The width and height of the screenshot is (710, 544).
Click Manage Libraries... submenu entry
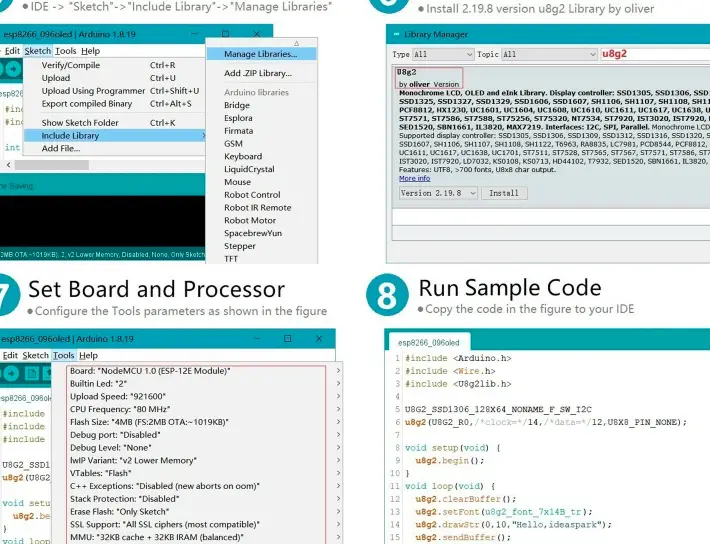tap(261, 54)
